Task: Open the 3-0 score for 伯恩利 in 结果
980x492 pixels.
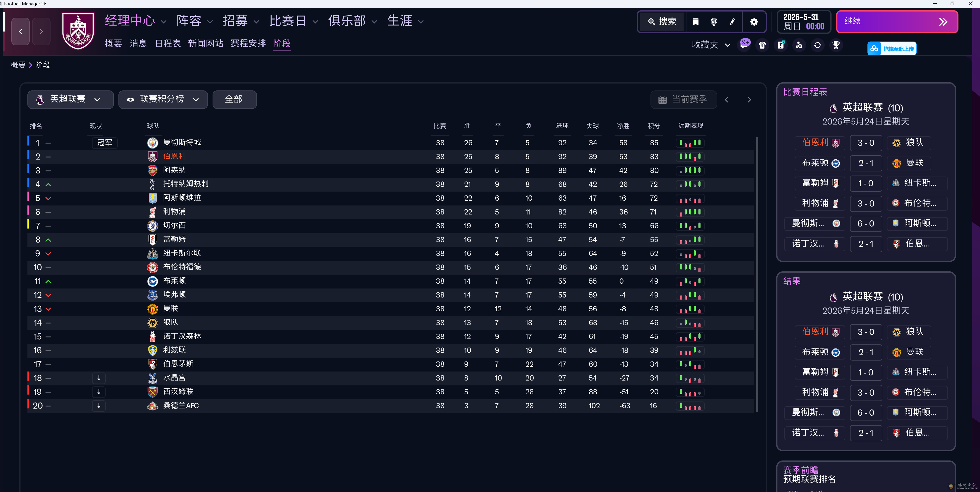Action: click(866, 332)
